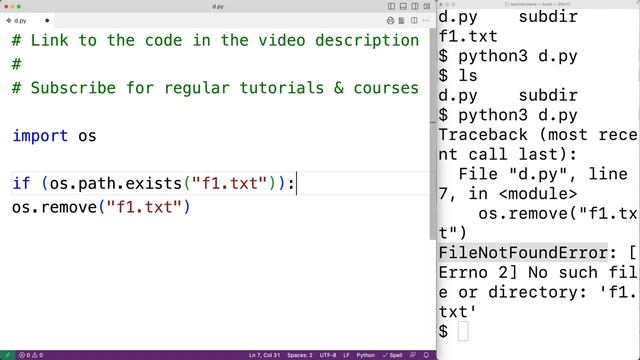Change indentation via Spaces: 2

(300, 355)
